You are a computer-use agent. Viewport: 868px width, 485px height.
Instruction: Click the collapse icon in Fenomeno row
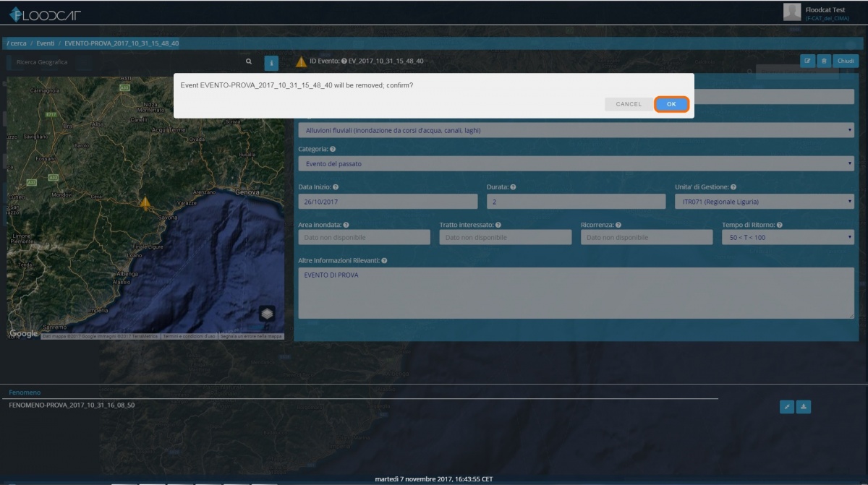787,407
